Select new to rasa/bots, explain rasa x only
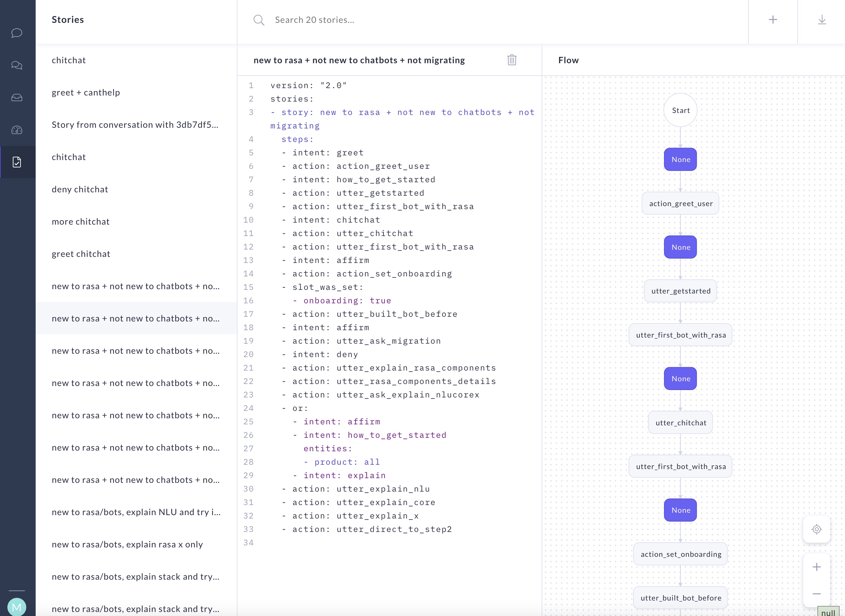Viewport: 845px width, 616px height. tap(127, 544)
